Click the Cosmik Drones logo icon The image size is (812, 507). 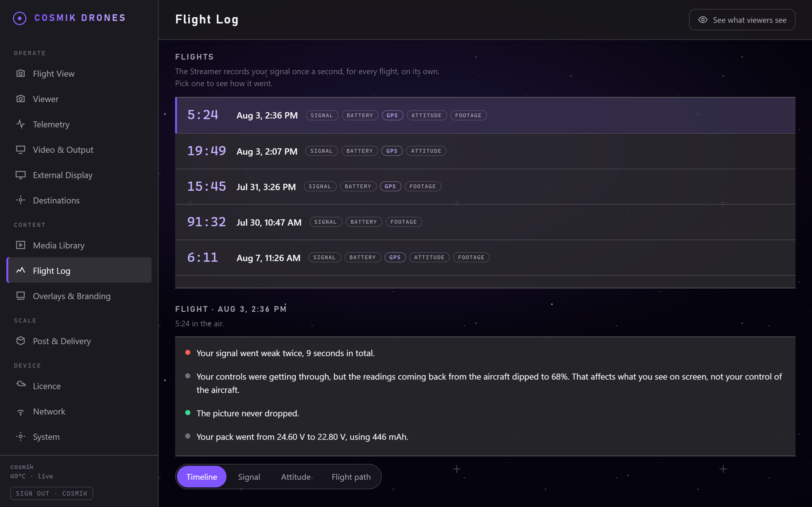coord(19,18)
